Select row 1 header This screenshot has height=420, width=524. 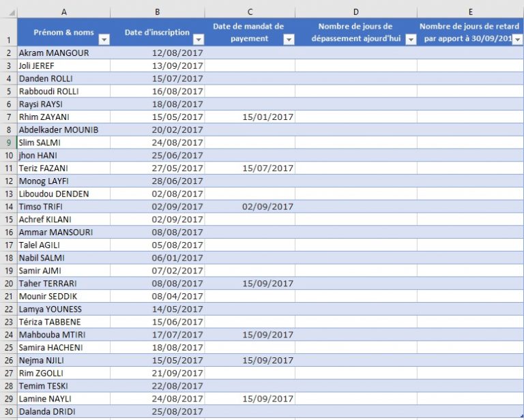(9, 32)
